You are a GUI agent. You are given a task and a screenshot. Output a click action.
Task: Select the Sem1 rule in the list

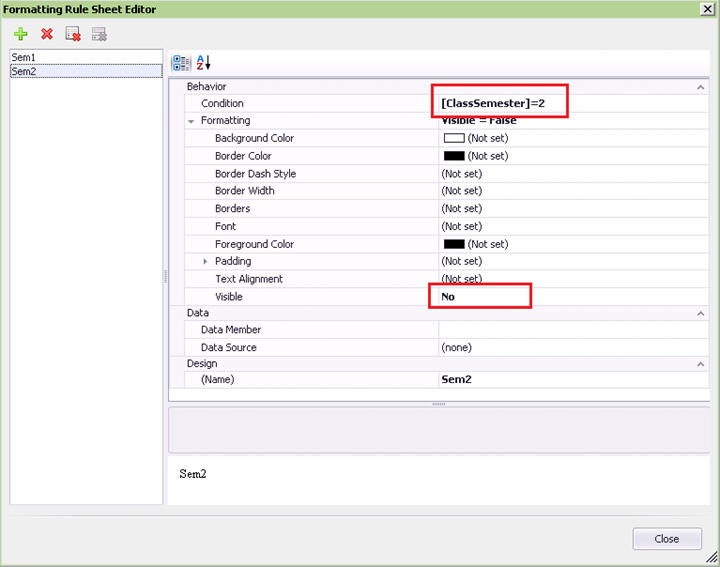pyautogui.click(x=24, y=58)
